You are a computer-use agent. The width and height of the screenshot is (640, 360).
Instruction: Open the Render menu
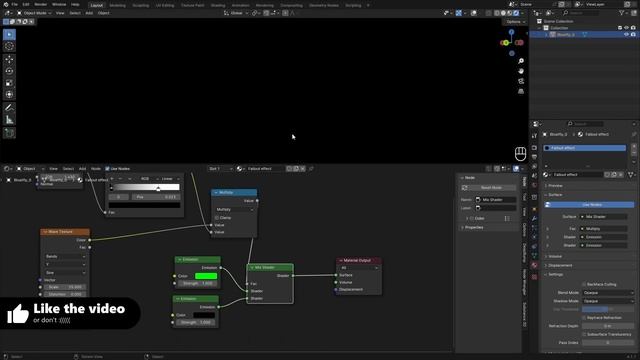click(x=40, y=4)
